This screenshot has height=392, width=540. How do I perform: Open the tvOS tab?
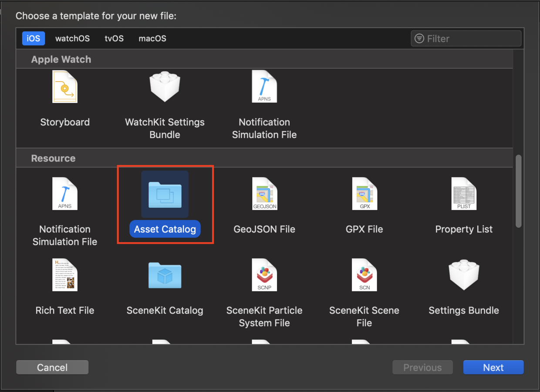pyautogui.click(x=114, y=38)
